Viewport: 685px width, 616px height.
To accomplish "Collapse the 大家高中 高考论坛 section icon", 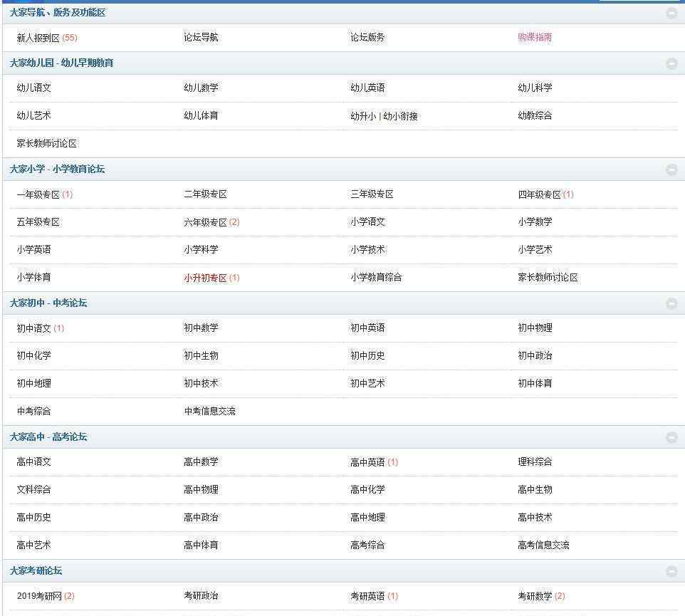I will [x=671, y=437].
